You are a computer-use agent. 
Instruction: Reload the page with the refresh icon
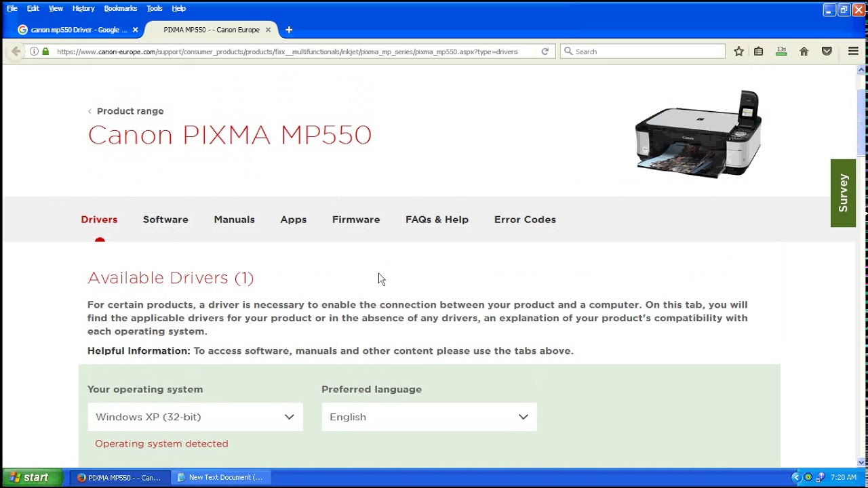545,52
